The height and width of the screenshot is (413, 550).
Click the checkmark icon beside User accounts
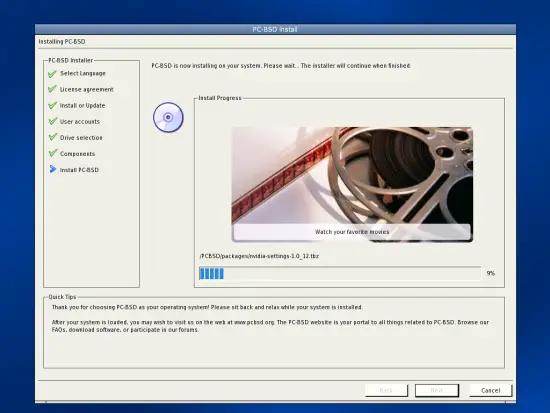click(x=52, y=121)
